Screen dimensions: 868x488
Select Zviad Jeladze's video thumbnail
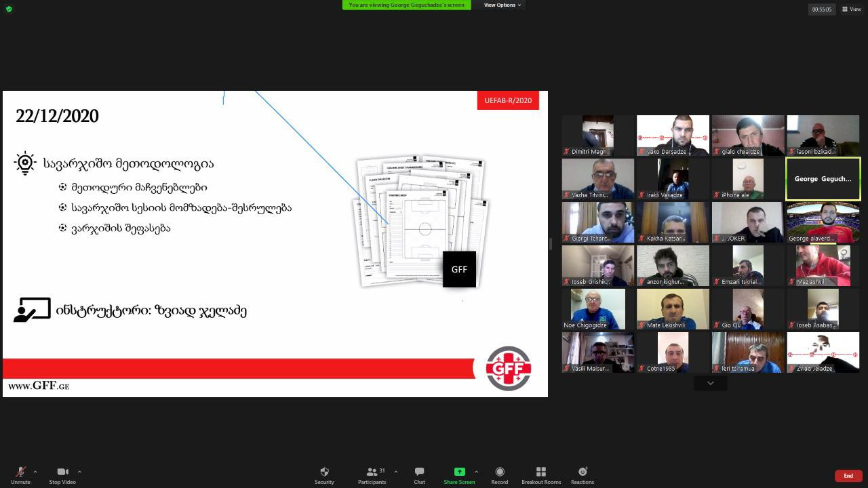[x=823, y=352]
